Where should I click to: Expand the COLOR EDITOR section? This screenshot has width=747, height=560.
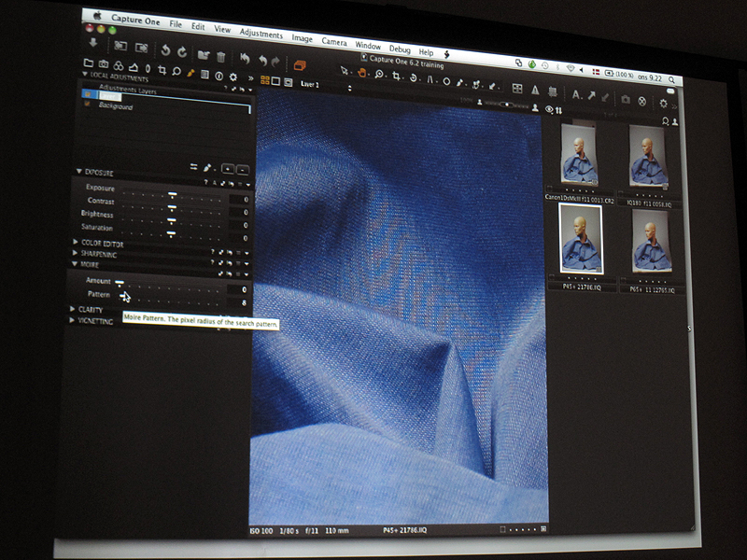(76, 242)
